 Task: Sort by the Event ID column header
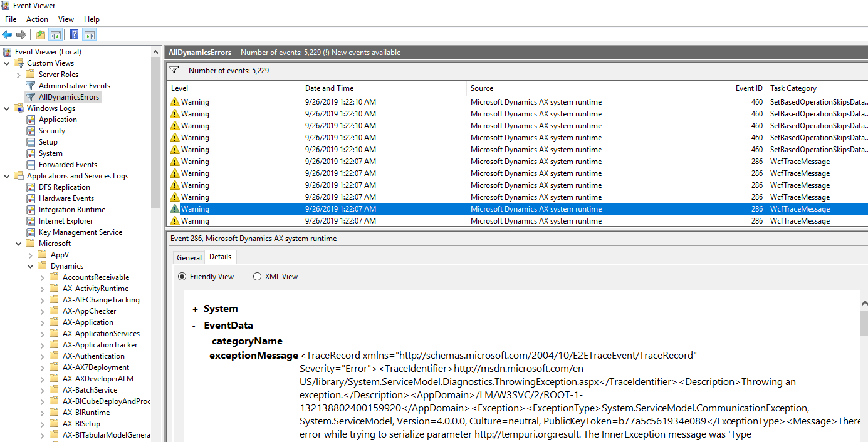[x=711, y=88]
